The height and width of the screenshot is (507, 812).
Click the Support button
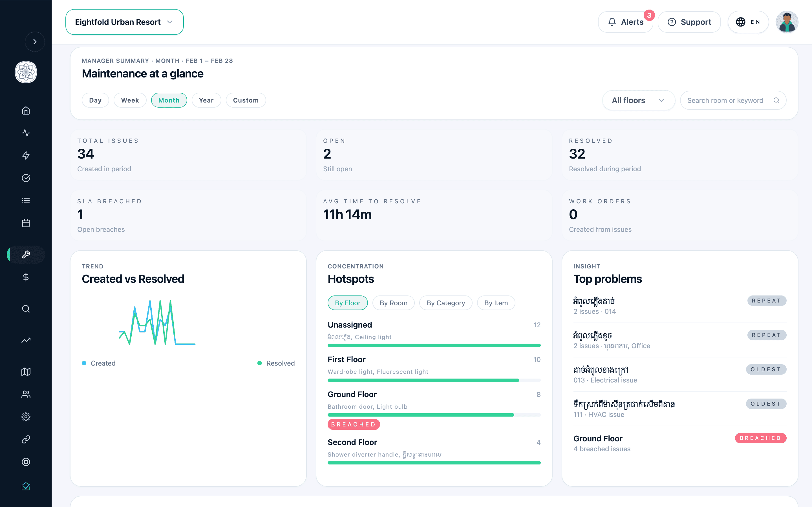[x=689, y=22]
